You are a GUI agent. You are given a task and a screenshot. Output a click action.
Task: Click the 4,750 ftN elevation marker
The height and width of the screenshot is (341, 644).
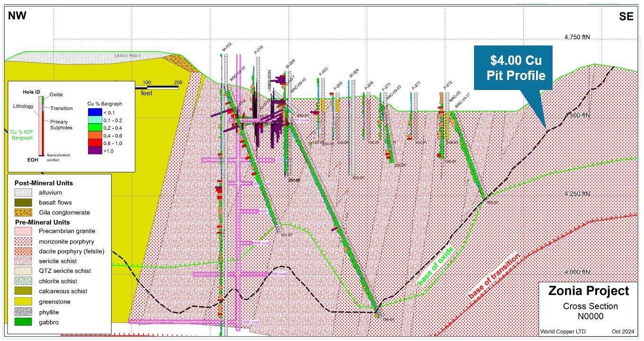[x=577, y=37]
